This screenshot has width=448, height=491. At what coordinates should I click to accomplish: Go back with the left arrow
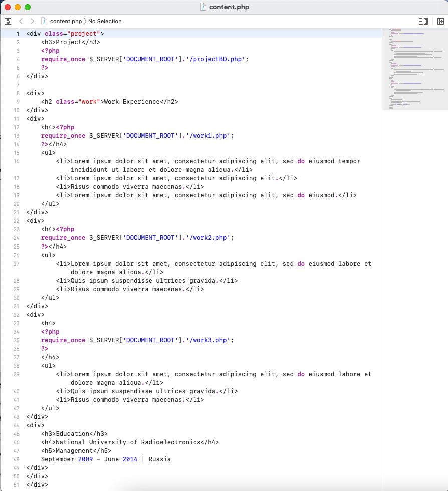(x=21, y=21)
